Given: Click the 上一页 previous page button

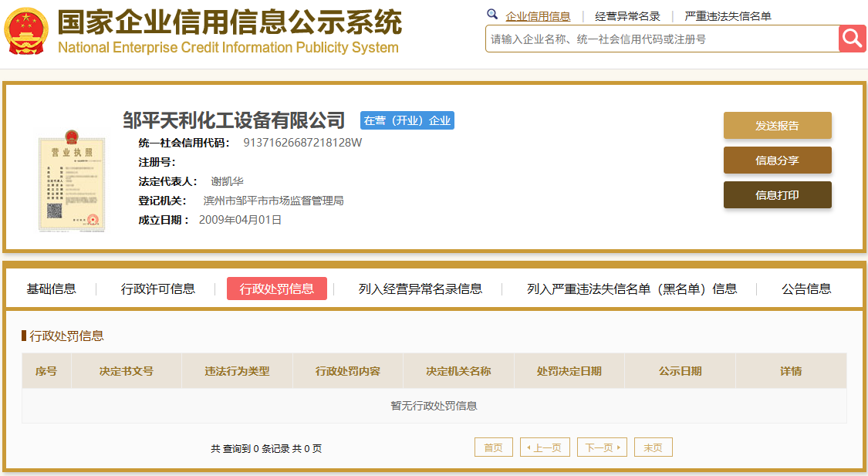Looking at the screenshot, I should 545,447.
